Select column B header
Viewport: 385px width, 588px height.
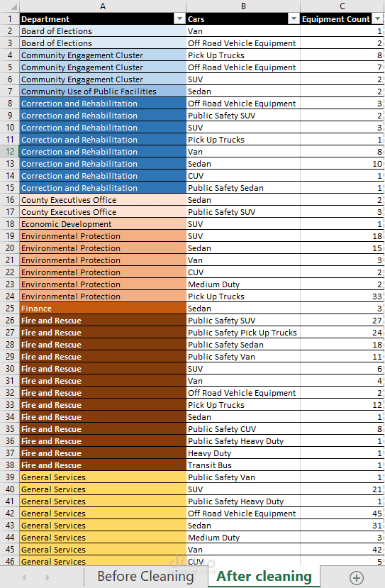[243, 6]
